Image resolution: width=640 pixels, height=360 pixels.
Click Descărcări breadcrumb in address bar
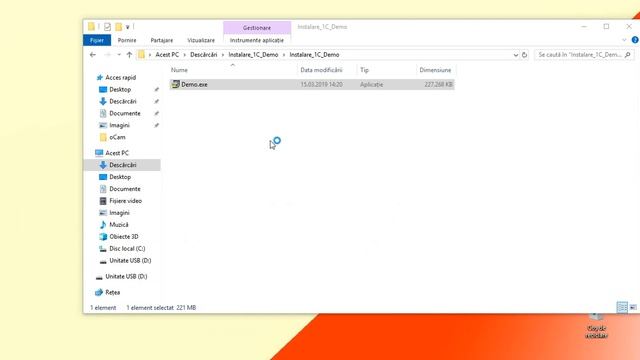[x=204, y=55]
